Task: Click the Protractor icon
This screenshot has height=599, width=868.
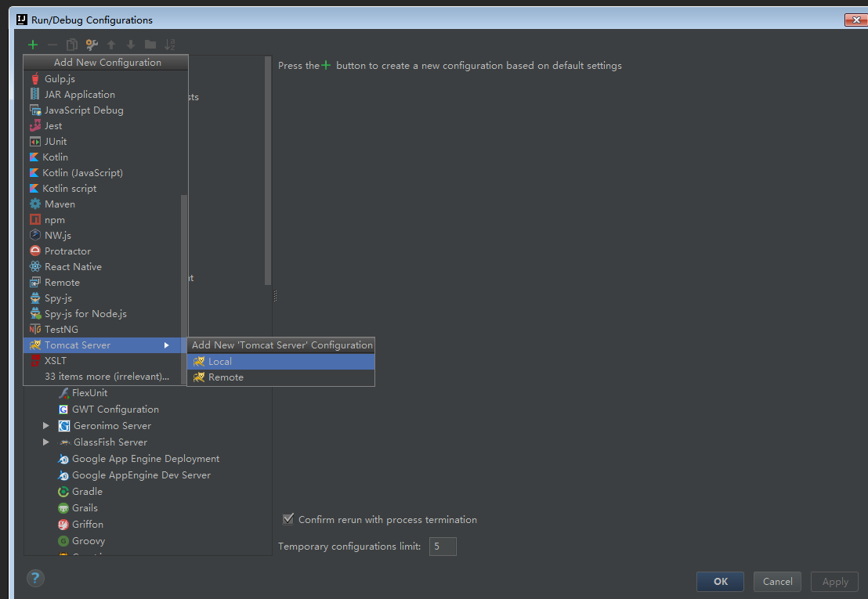Action: [35, 251]
